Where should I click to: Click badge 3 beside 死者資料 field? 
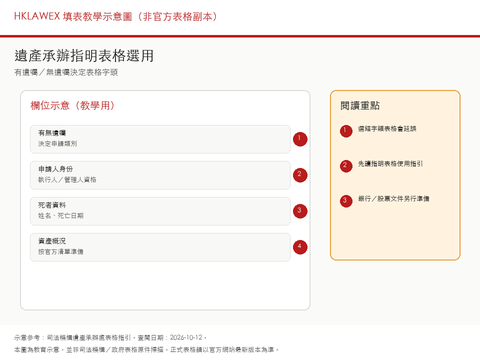(300, 211)
